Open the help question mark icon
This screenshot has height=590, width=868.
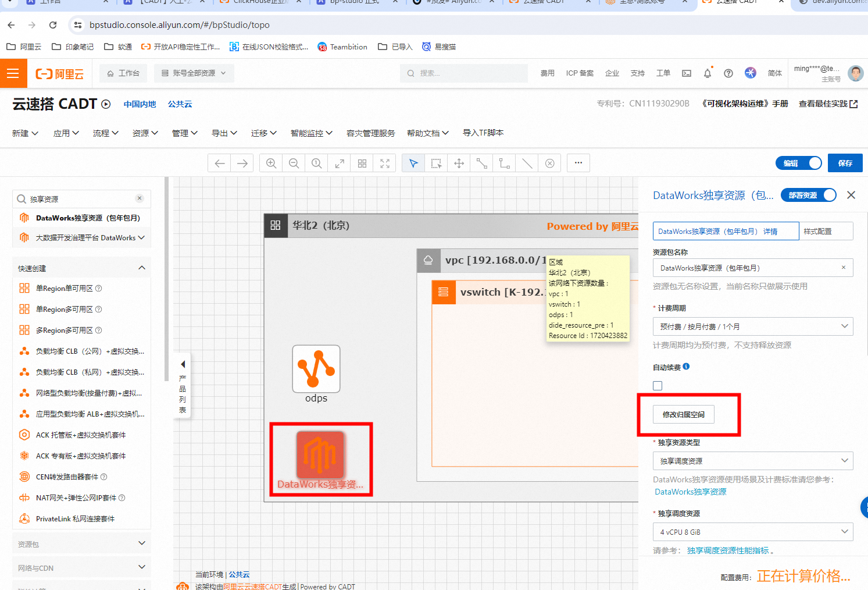(x=728, y=73)
